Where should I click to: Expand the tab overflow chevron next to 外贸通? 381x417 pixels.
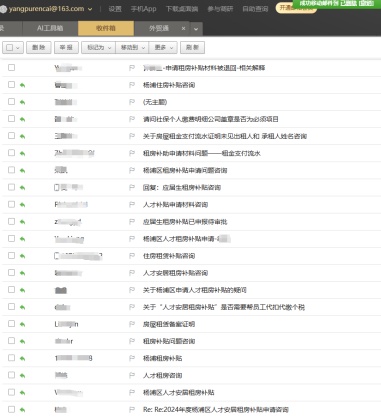click(196, 29)
